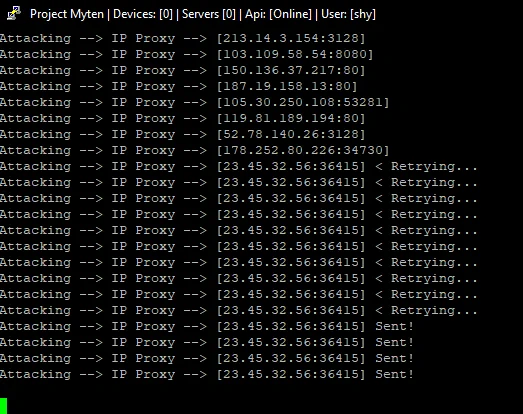Open the PuTTY window icon menu
This screenshot has height=414, width=523.
pyautogui.click(x=14, y=14)
